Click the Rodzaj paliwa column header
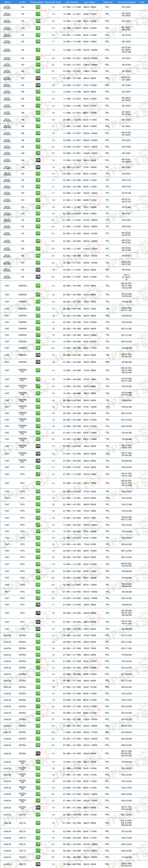This screenshot has width=148, height=868. tap(37, 2)
